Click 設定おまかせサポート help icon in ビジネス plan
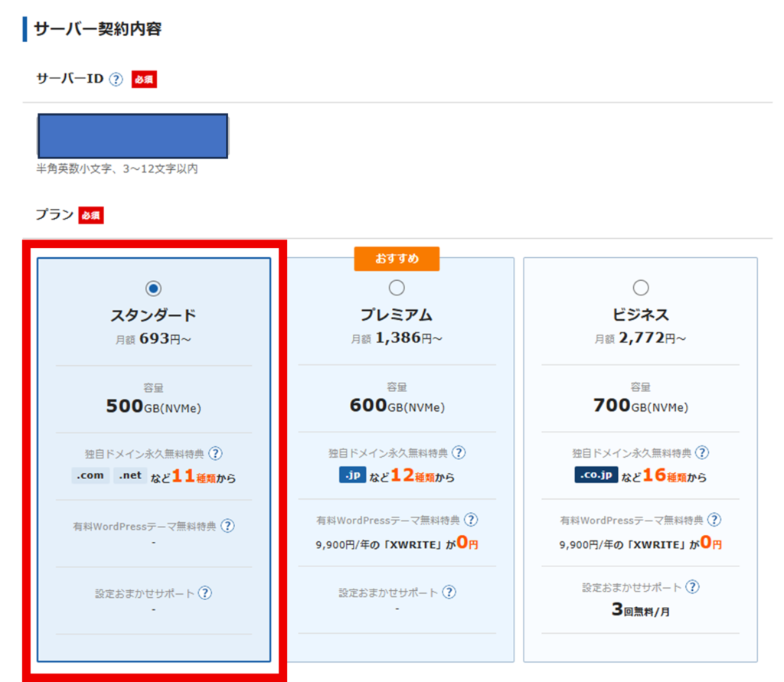The width and height of the screenshot is (784, 682). (x=692, y=587)
